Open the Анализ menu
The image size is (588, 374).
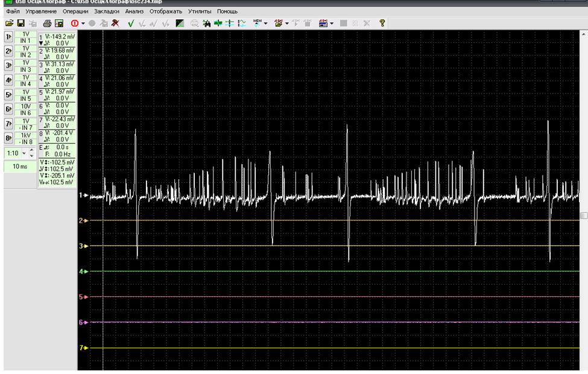(x=135, y=11)
